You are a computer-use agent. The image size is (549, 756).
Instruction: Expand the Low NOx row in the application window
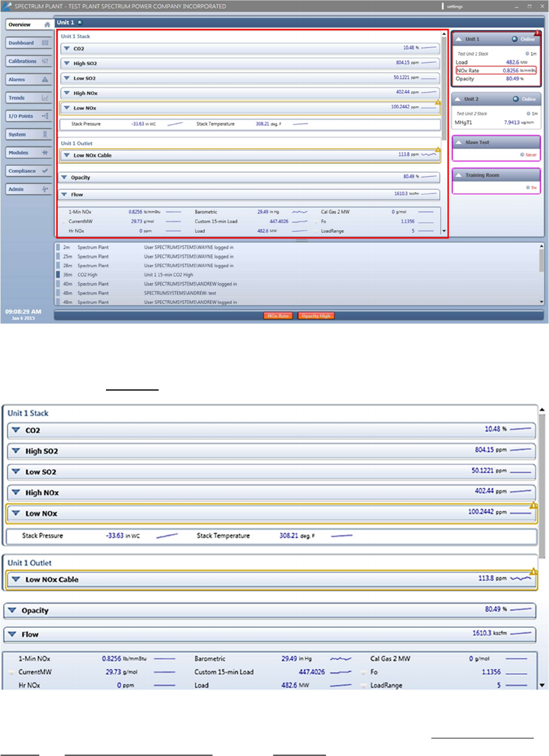coord(67,108)
